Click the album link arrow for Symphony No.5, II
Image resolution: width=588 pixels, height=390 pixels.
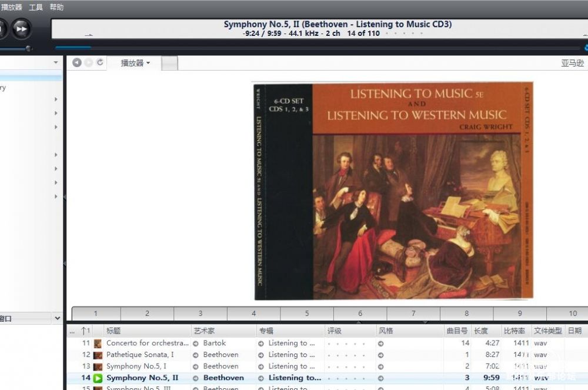261,378
